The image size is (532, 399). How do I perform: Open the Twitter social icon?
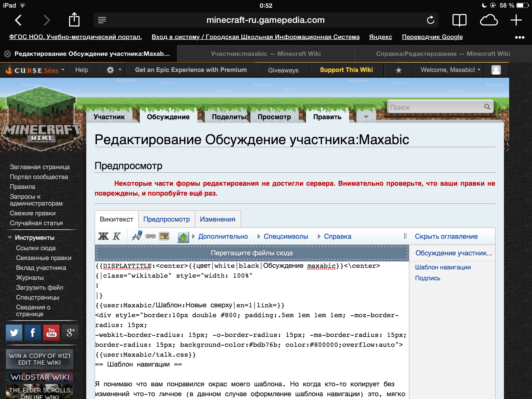pyautogui.click(x=14, y=332)
